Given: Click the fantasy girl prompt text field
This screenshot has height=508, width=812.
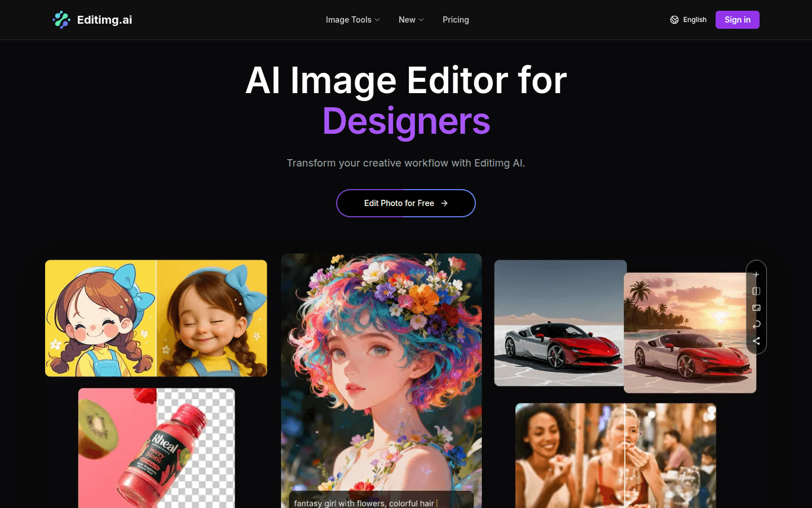Looking at the screenshot, I should point(381,502).
